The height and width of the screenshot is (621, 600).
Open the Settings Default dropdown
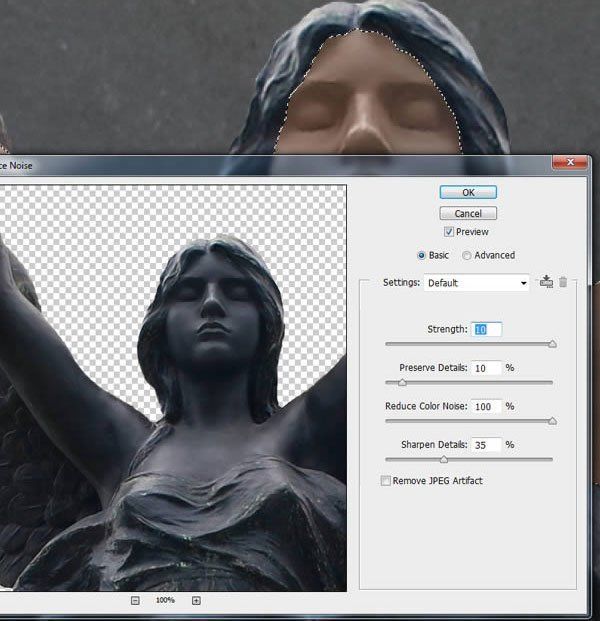point(476,283)
